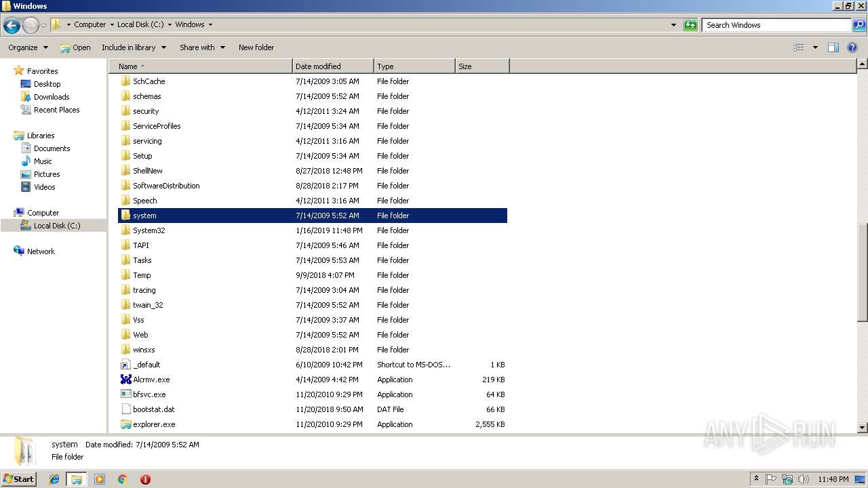Open Videos library in navigation pane
The width and height of the screenshot is (868, 488).
pyautogui.click(x=44, y=187)
